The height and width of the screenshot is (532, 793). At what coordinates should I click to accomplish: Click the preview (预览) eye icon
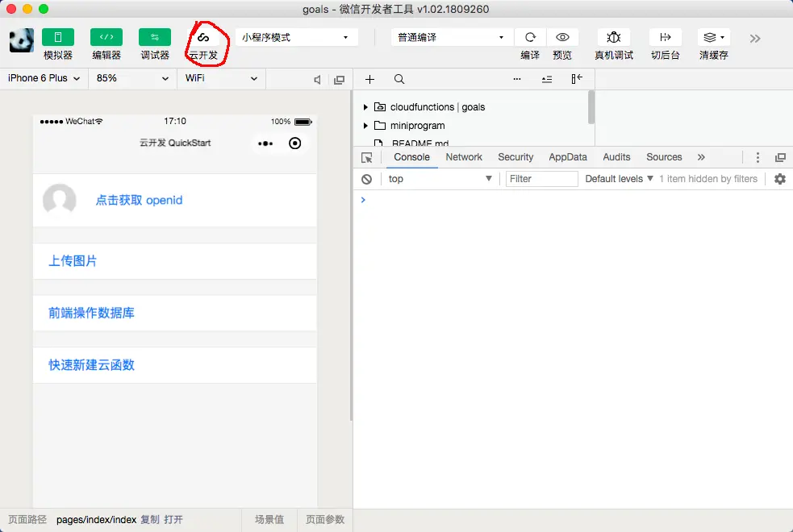(562, 37)
